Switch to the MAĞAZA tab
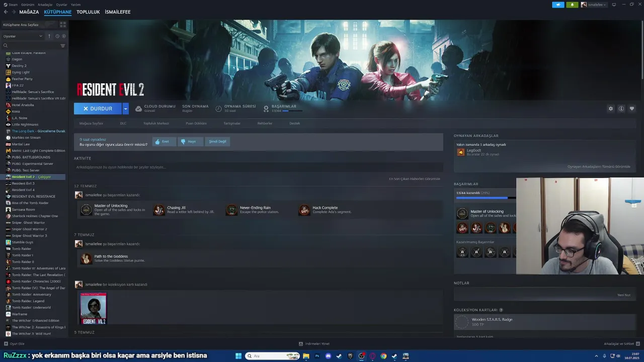644x362 pixels. pyautogui.click(x=29, y=12)
